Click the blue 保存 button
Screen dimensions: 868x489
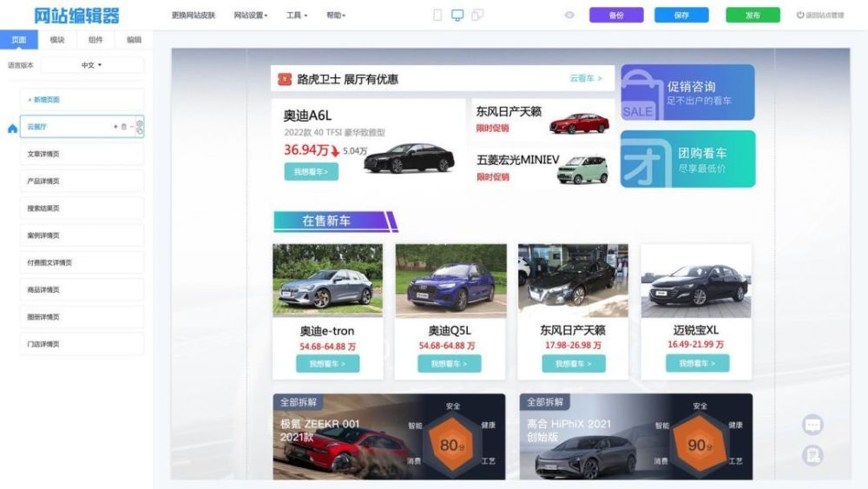click(681, 15)
